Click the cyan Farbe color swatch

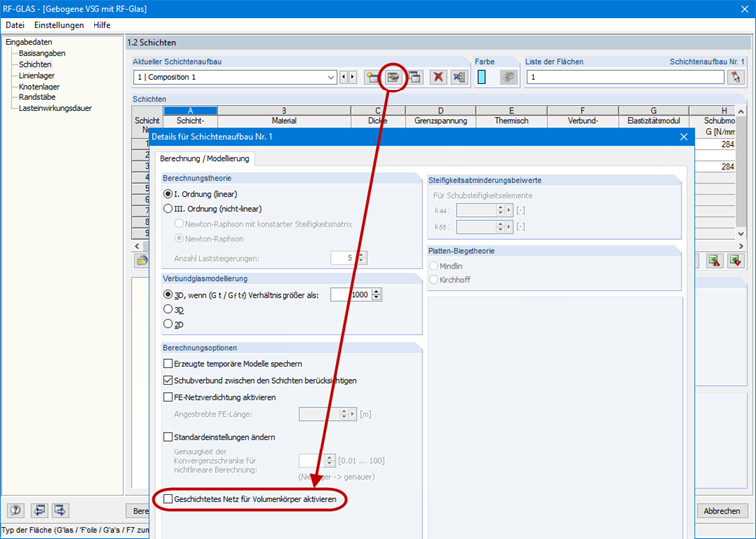point(481,77)
